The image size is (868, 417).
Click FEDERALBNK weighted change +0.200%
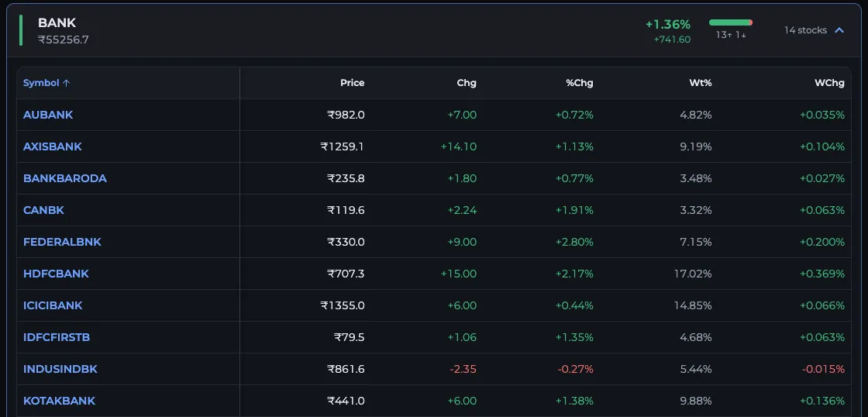click(822, 242)
